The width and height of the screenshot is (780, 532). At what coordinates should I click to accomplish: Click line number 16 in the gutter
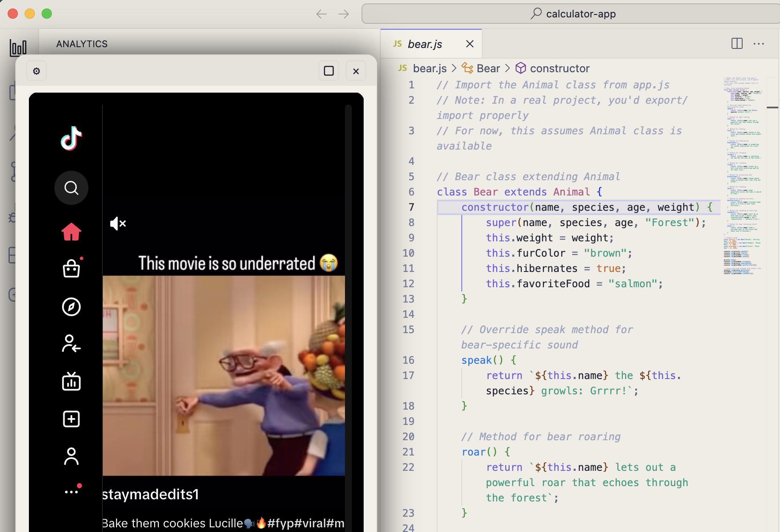tap(408, 360)
